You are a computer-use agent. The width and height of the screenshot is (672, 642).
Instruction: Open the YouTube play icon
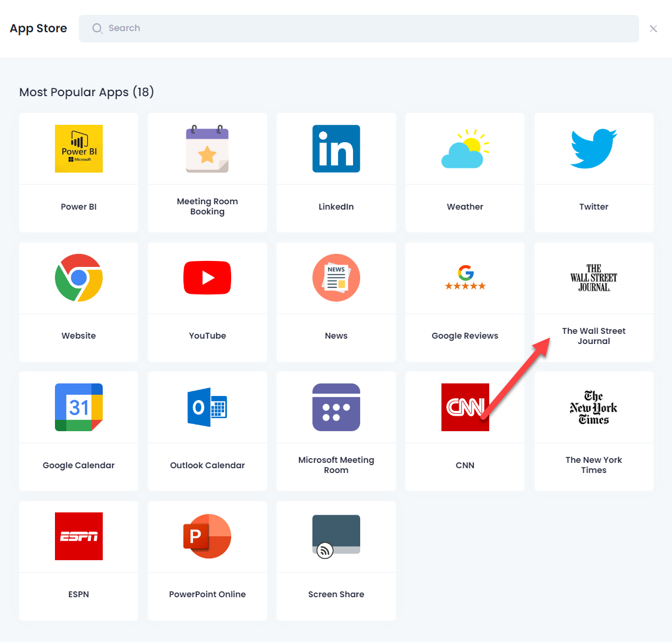point(207,278)
